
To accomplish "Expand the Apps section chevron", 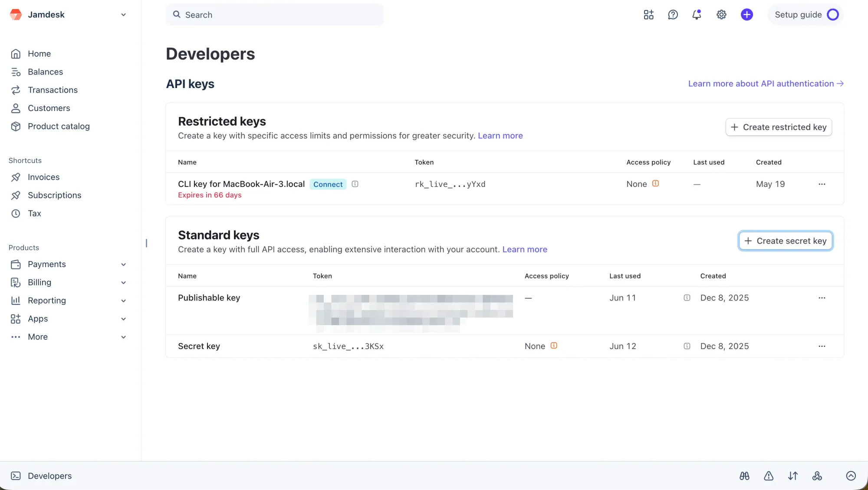I will tap(123, 319).
